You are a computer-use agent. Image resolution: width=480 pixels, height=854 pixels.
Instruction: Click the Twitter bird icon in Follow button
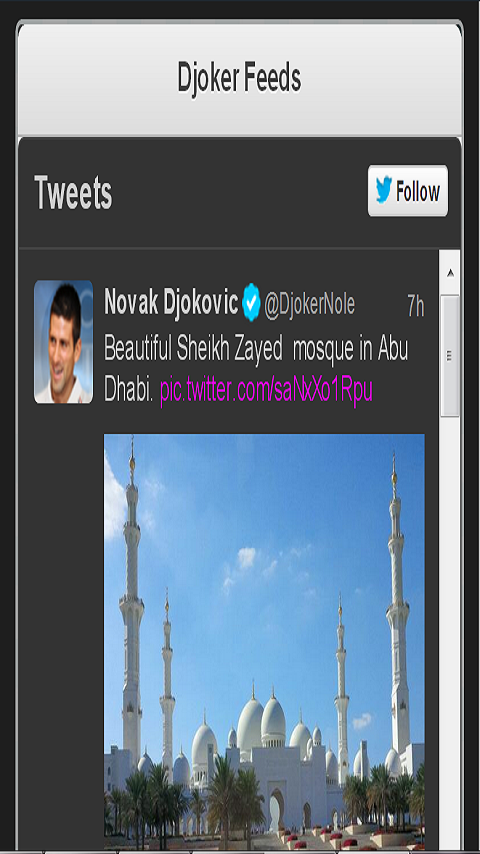point(384,191)
